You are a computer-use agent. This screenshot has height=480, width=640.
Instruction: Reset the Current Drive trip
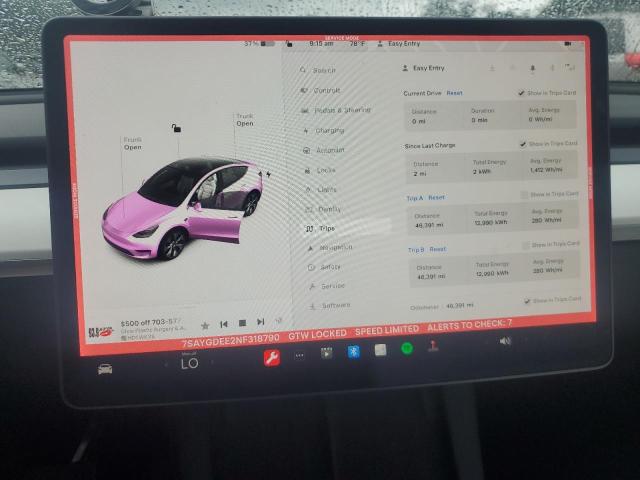pos(454,93)
